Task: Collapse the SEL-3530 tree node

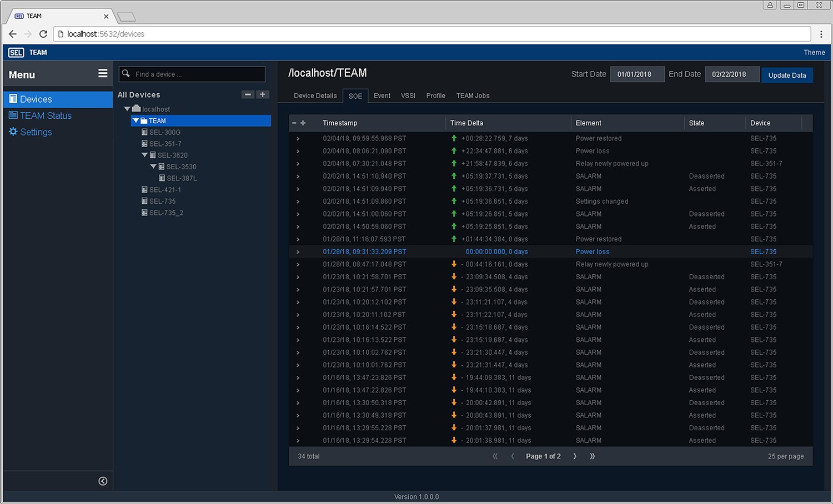Action: coord(153,167)
